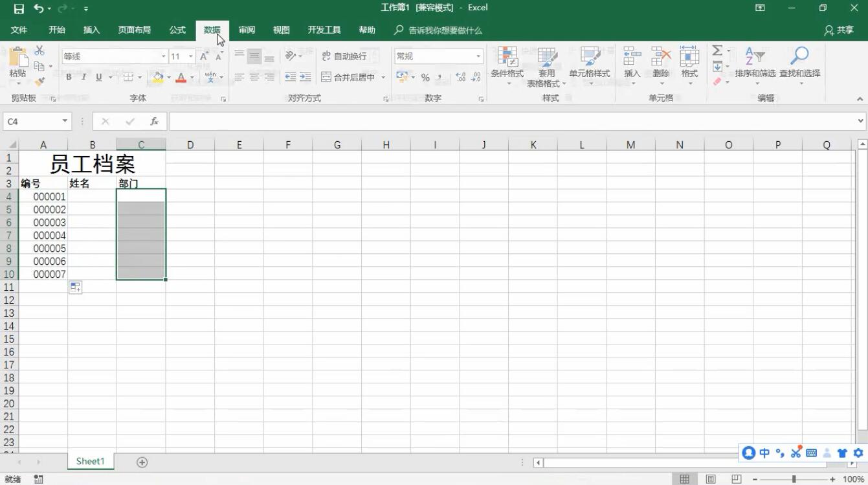The image size is (868, 485).
Task: Toggle center horizontal alignment
Action: 254,77
